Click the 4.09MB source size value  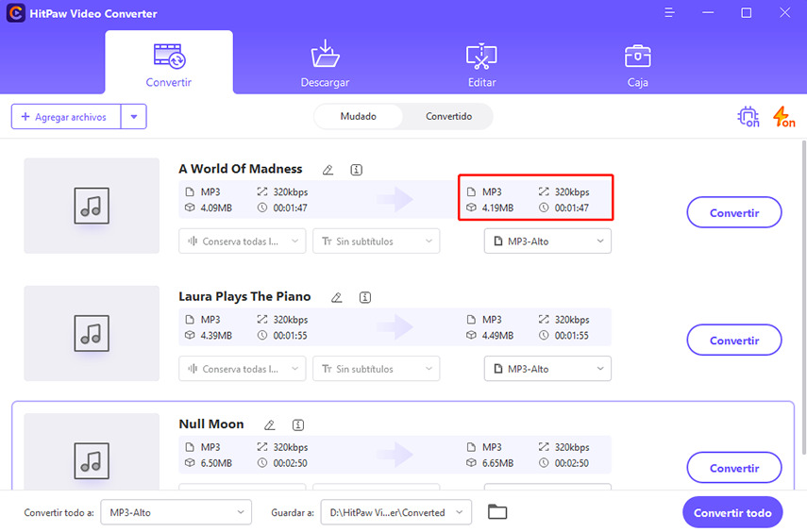216,208
